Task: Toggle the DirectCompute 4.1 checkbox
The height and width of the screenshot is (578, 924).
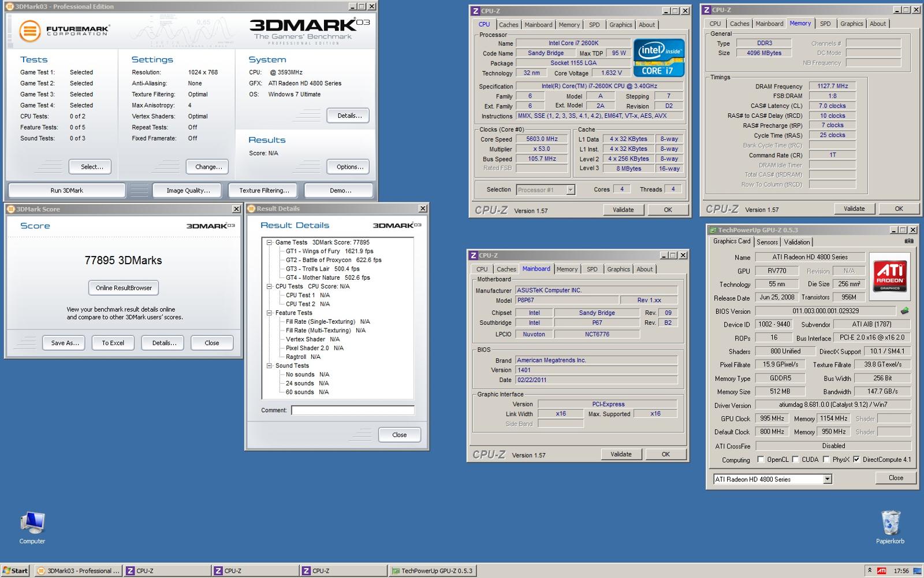Action: 856,460
